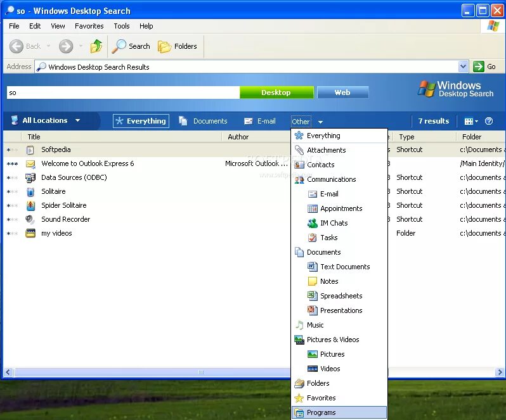Choose Spreadsheets entry
Image resolution: width=506 pixels, height=420 pixels.
(x=339, y=296)
